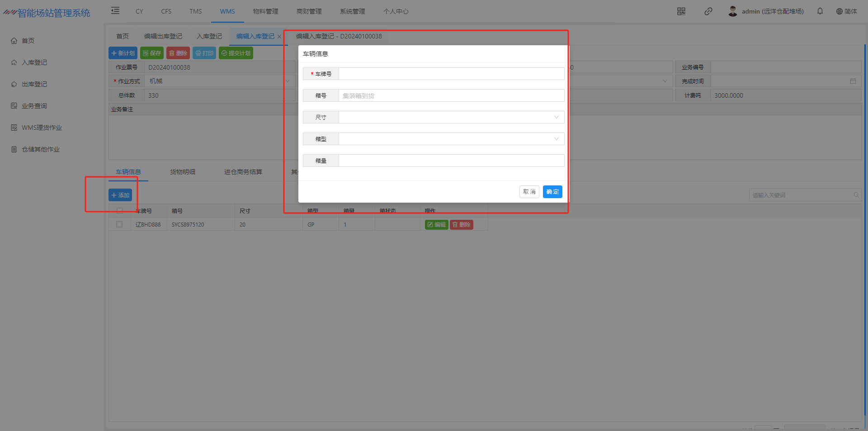The height and width of the screenshot is (431, 868).
Task: Click 取消 to cancel the dialog
Action: pyautogui.click(x=529, y=192)
